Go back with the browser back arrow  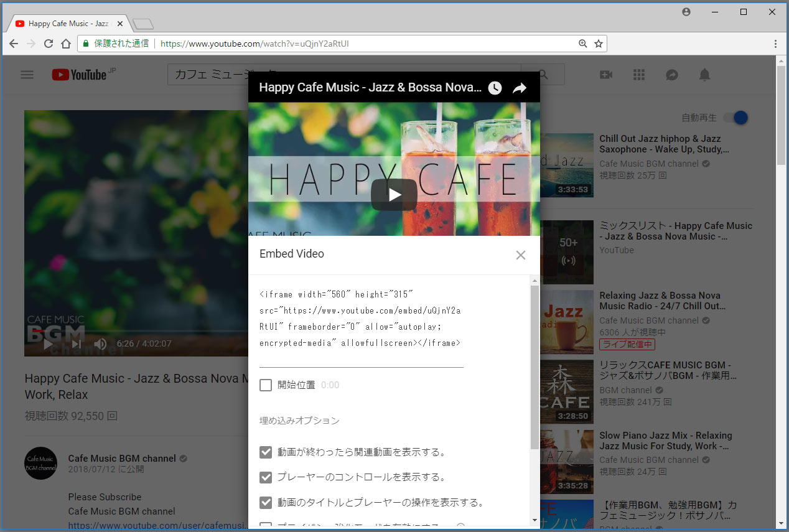(x=14, y=44)
